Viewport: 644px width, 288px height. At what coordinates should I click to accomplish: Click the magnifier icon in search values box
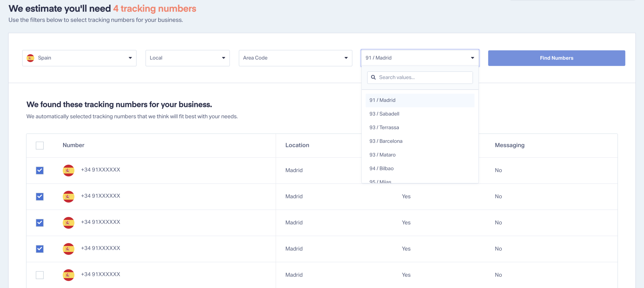373,77
